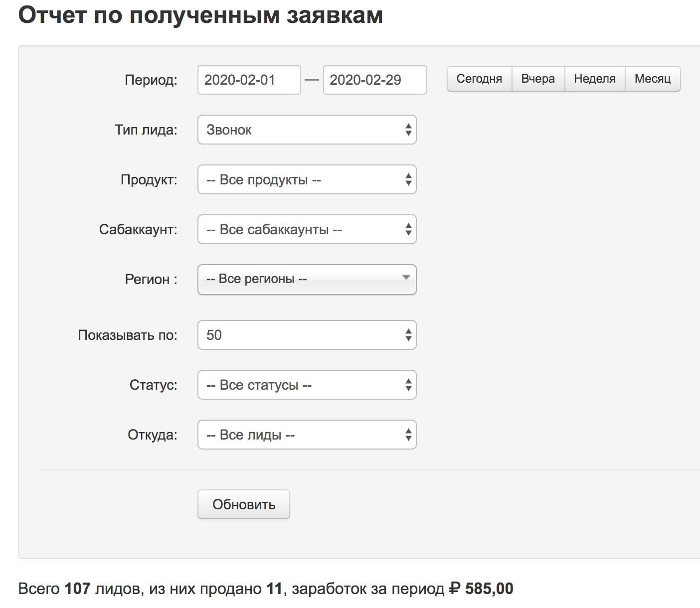
Task: Click the Показывать по arrows icon
Action: 408,335
